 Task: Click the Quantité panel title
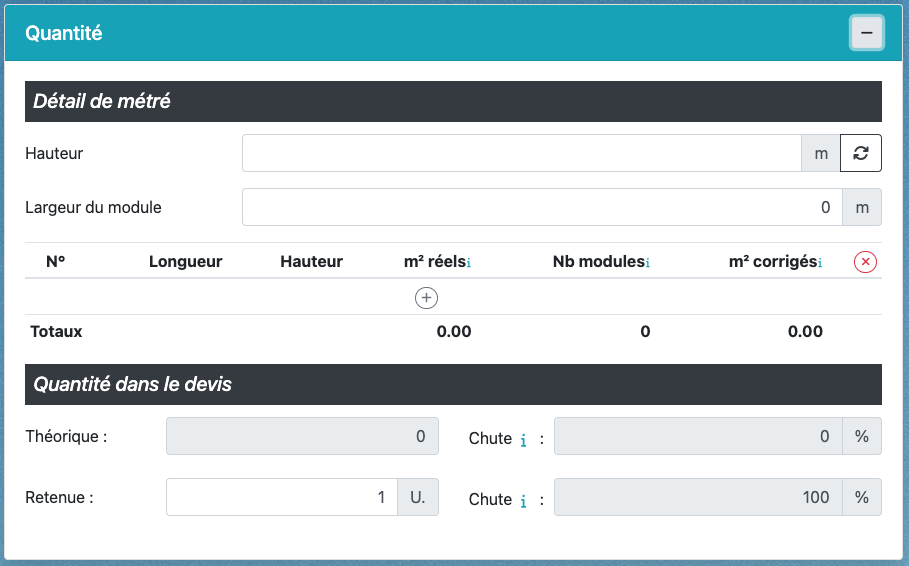click(64, 33)
